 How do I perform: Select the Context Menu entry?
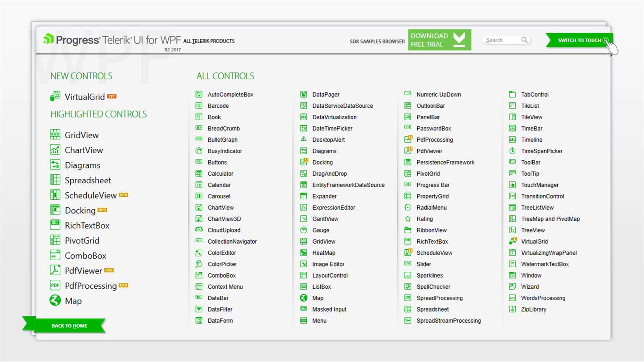(x=225, y=286)
